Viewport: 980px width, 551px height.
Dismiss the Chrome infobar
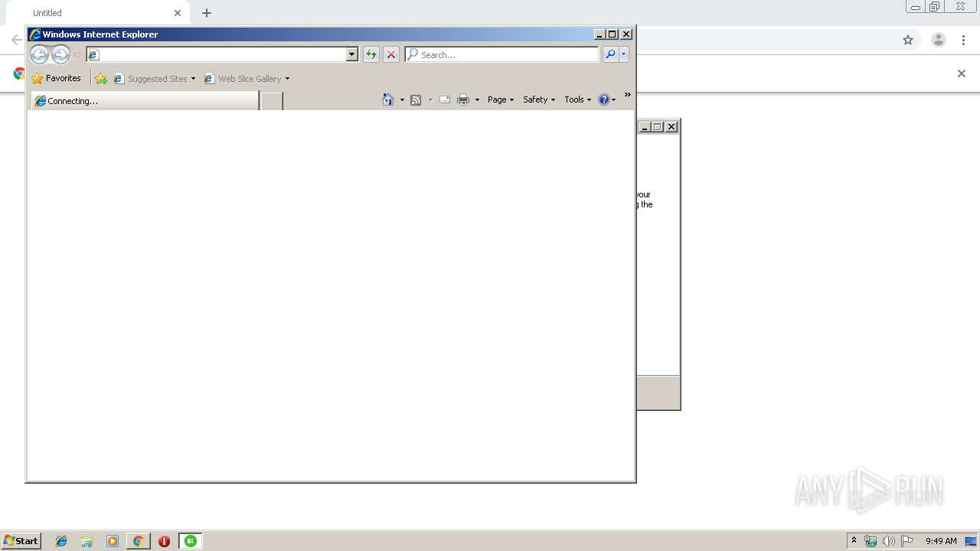pos(962,73)
